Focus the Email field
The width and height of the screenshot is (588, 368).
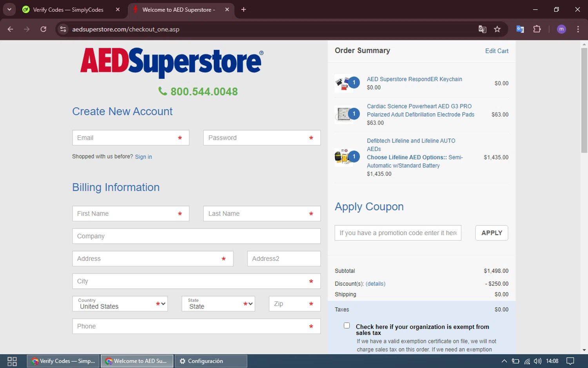[x=131, y=138]
